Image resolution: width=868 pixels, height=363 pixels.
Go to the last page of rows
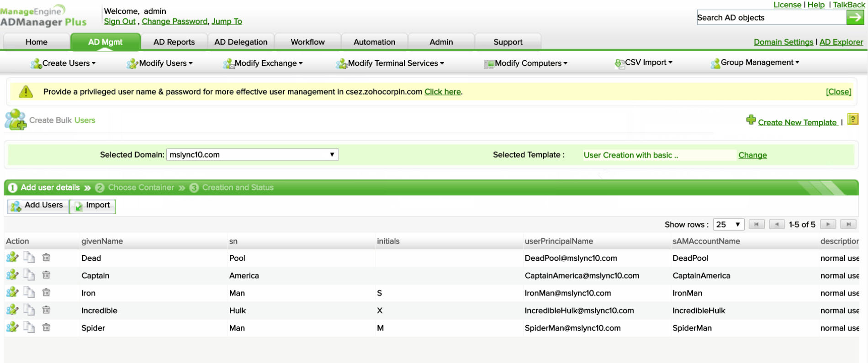[848, 224]
